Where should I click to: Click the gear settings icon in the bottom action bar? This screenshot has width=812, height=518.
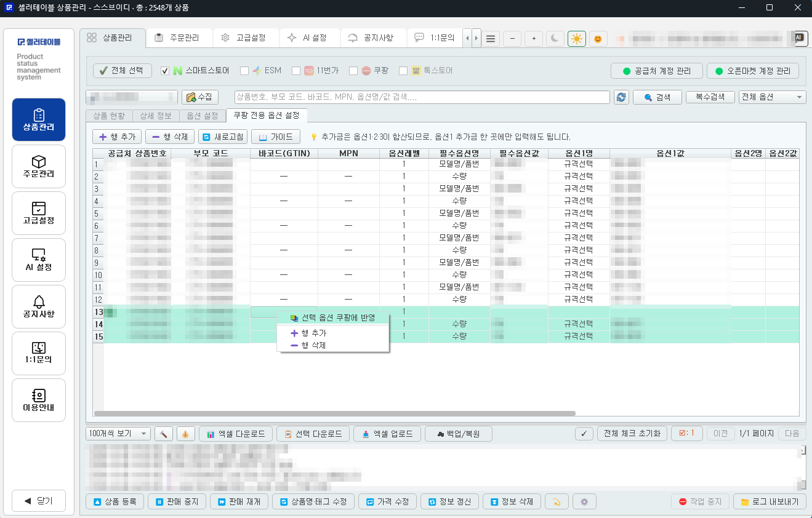coord(584,502)
